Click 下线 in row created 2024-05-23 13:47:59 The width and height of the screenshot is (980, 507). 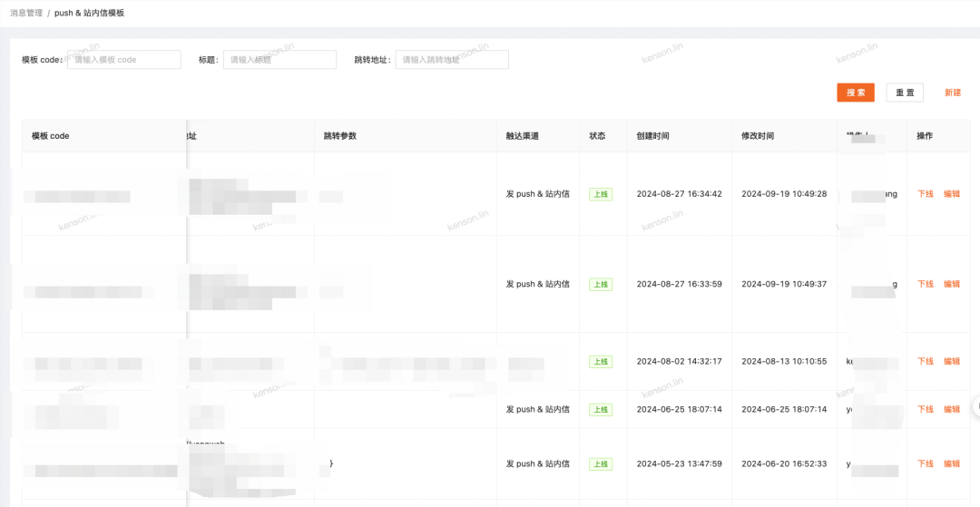tap(925, 463)
